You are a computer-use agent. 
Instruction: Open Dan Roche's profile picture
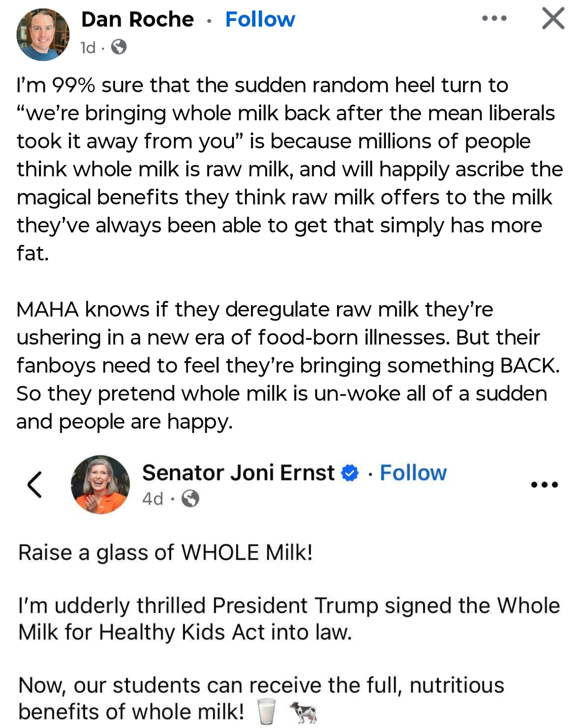coord(43,35)
